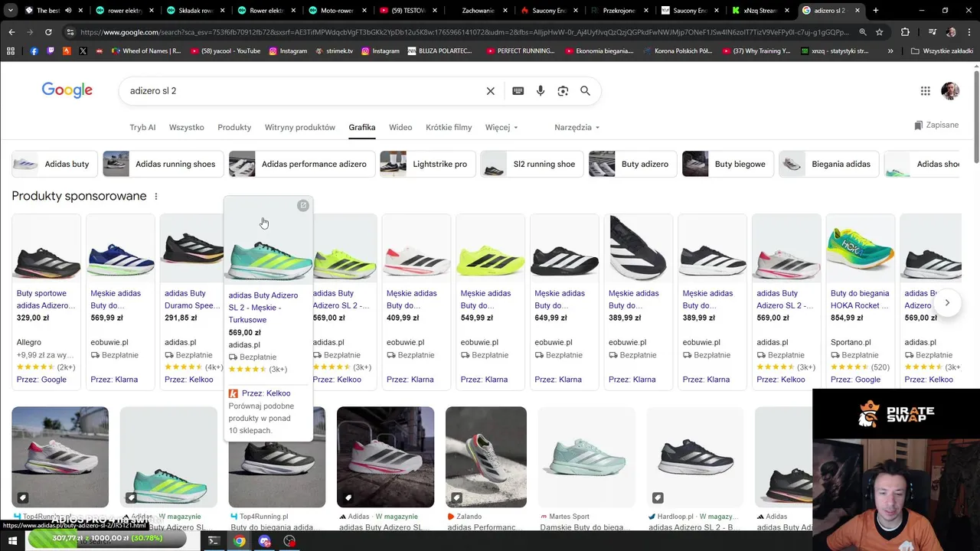This screenshot has width=980, height=551.
Task: Open the Wheel of Names bookmark
Action: (x=145, y=51)
